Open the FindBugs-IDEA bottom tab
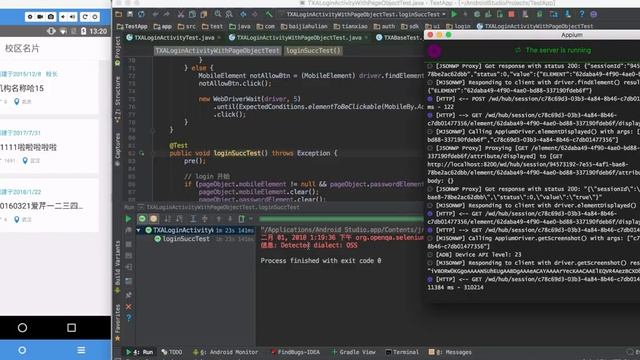 pyautogui.click(x=296, y=352)
